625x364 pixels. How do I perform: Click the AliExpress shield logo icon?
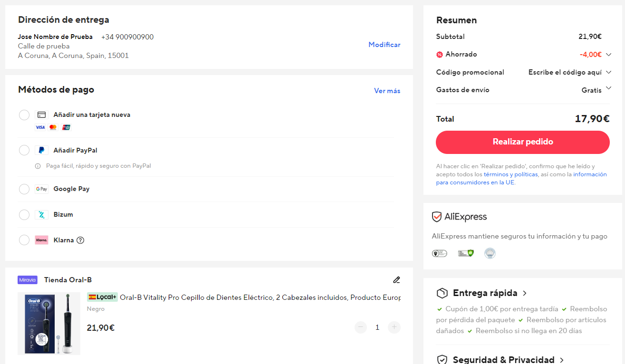(437, 217)
